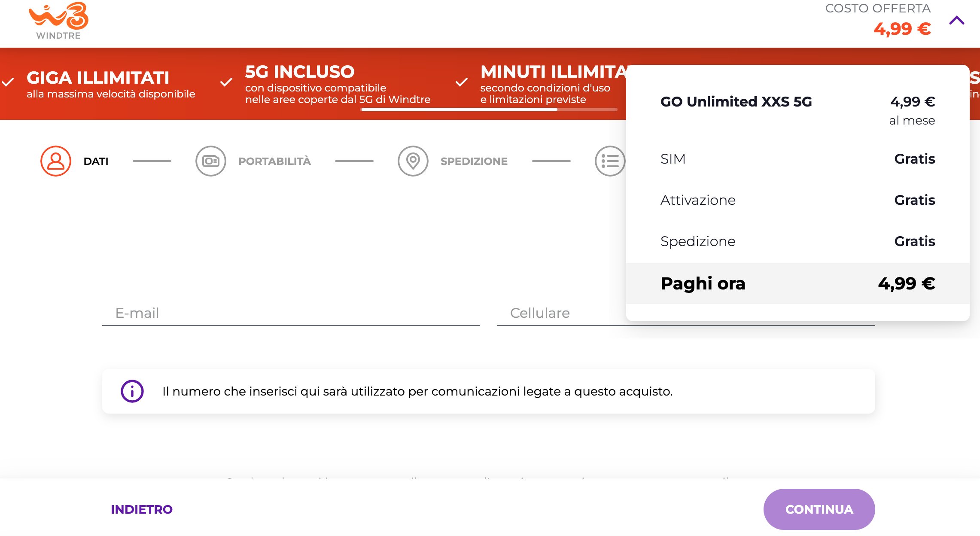This screenshot has width=980, height=536.
Task: Select the SPEDIZIONE step label
Action: coord(474,161)
